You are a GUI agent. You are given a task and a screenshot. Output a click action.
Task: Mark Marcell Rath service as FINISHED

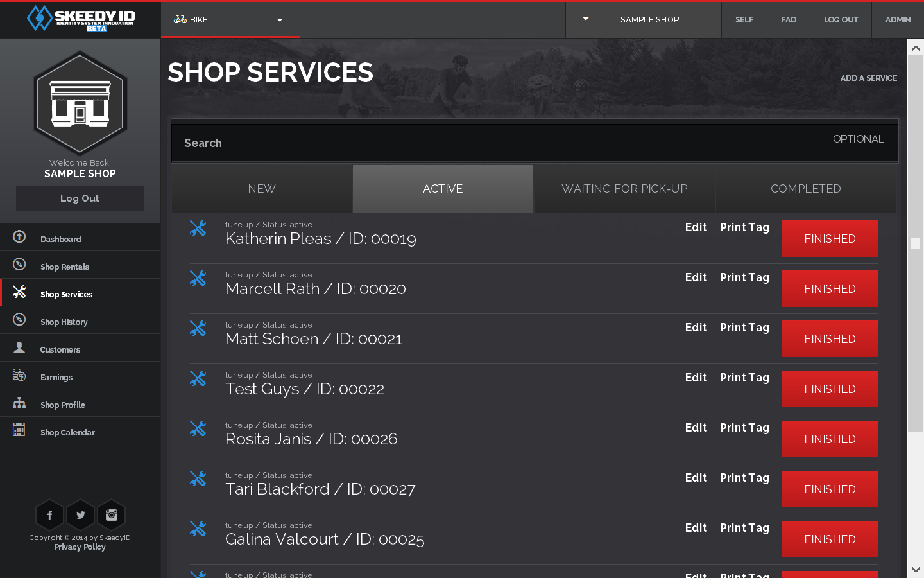pyautogui.click(x=830, y=289)
